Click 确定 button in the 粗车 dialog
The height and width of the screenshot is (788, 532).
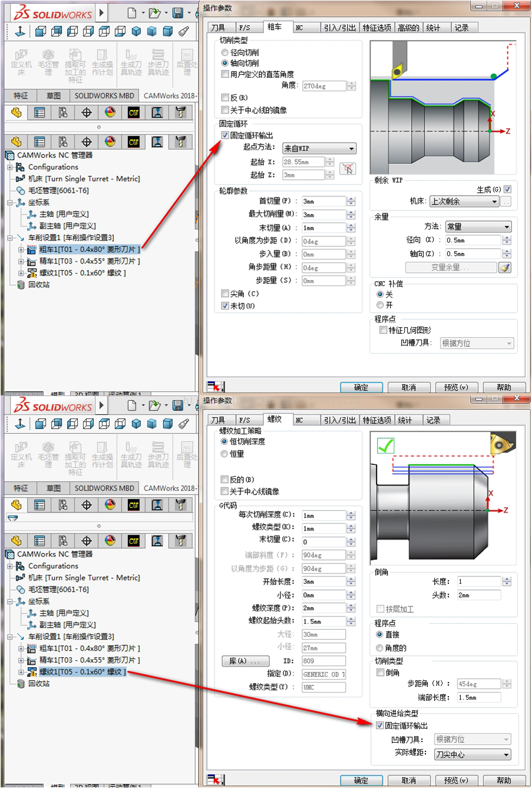click(x=361, y=387)
